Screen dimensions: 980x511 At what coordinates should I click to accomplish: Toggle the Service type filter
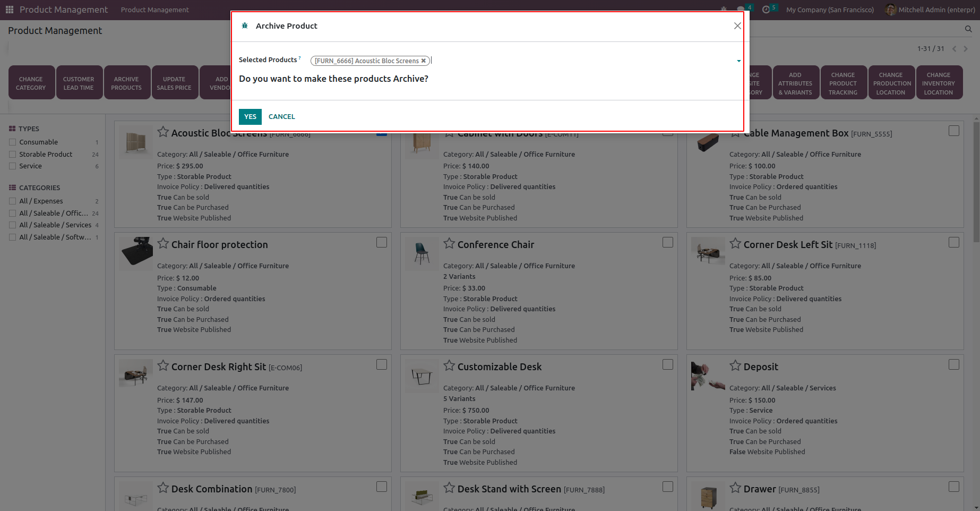[12, 166]
